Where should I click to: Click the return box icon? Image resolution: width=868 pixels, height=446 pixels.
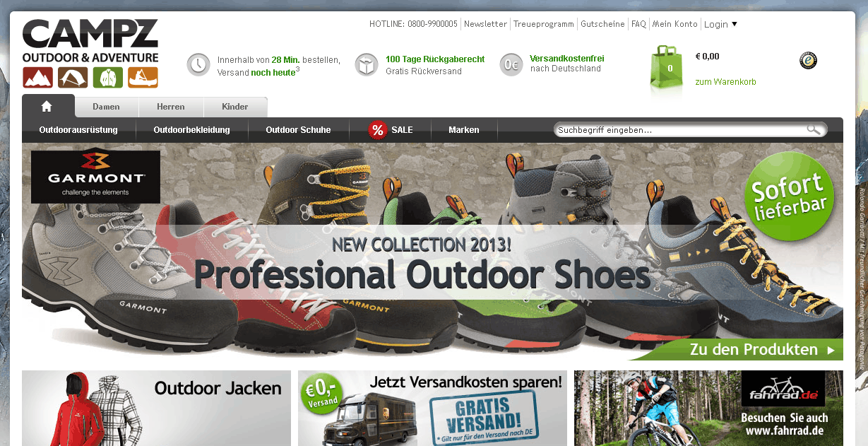click(x=367, y=64)
